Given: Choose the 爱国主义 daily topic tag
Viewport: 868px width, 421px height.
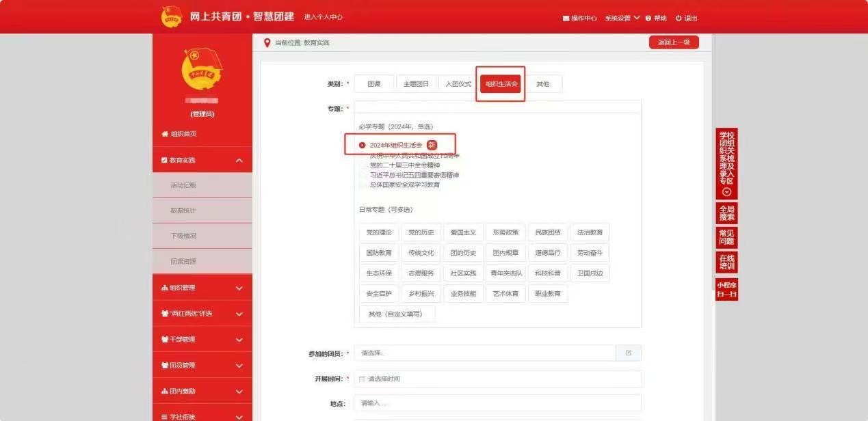Looking at the screenshot, I should point(463,232).
